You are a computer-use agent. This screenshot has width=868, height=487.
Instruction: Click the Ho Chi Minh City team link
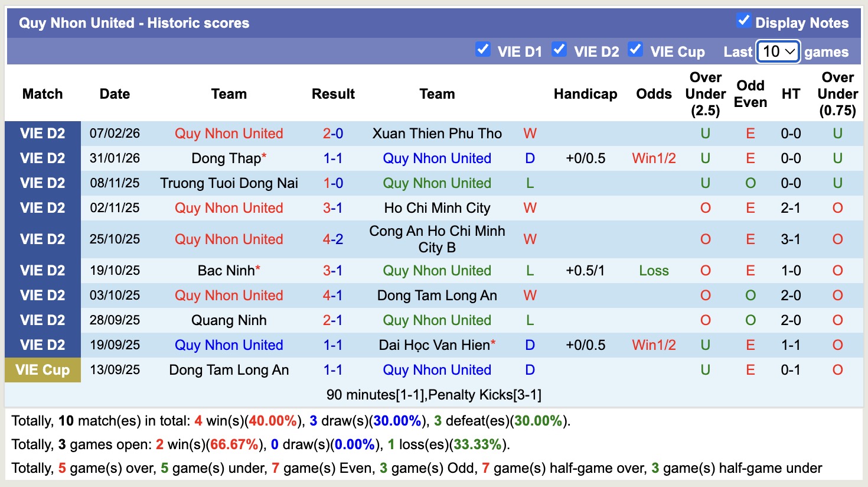coord(437,208)
